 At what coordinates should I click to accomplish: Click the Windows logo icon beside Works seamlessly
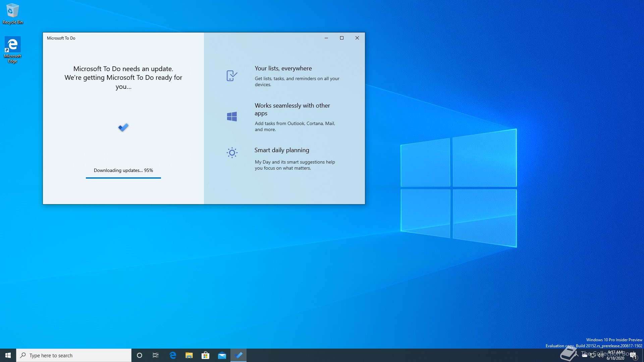232,117
